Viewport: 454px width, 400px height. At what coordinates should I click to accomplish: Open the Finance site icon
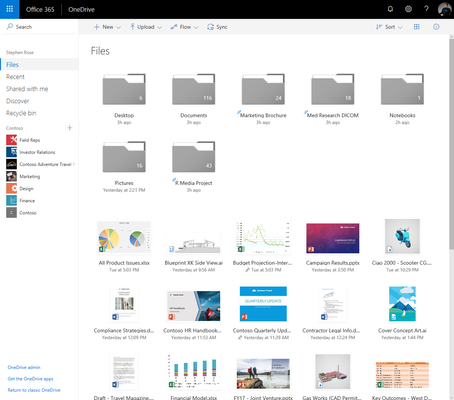(11, 200)
